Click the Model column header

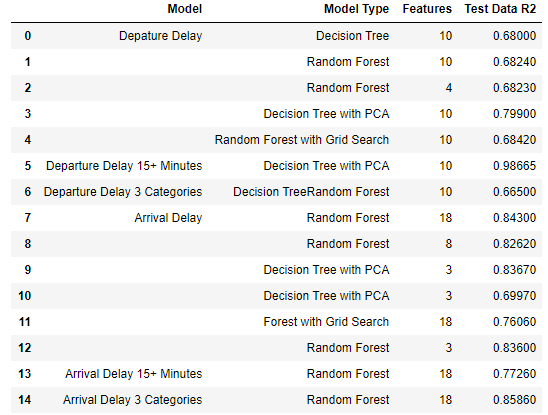point(185,9)
